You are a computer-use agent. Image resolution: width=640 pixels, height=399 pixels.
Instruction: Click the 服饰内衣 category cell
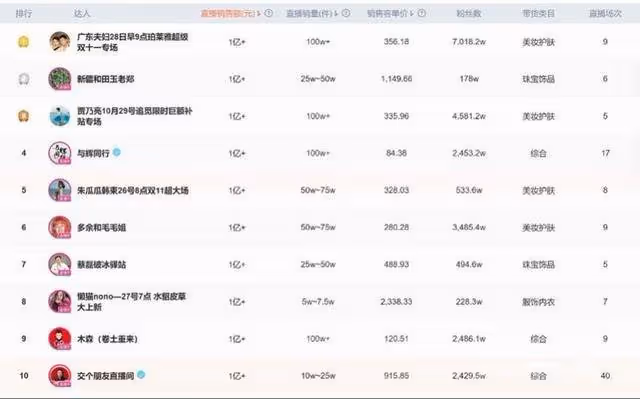click(x=538, y=302)
